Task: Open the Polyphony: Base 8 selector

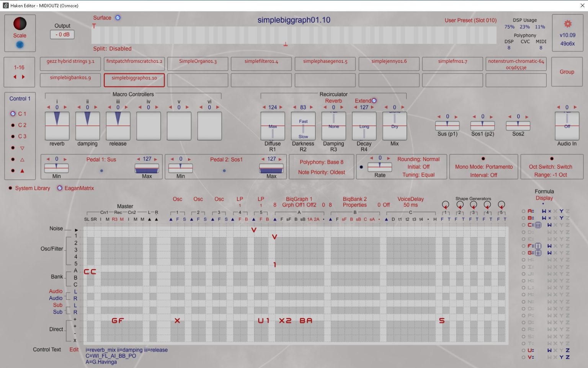Action: [x=322, y=162]
